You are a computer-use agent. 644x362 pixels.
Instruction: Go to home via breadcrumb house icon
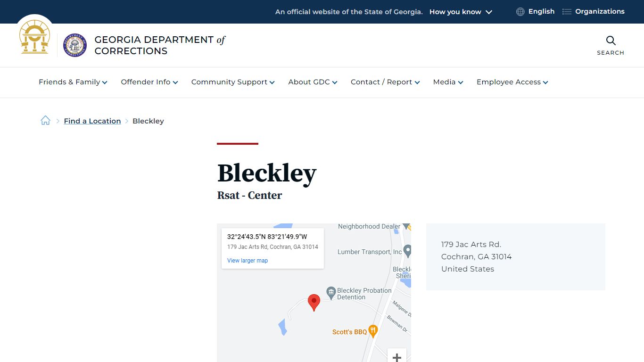(45, 121)
